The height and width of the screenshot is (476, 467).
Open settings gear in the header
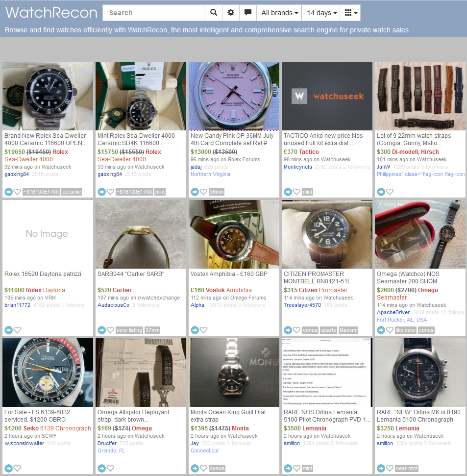231,13
